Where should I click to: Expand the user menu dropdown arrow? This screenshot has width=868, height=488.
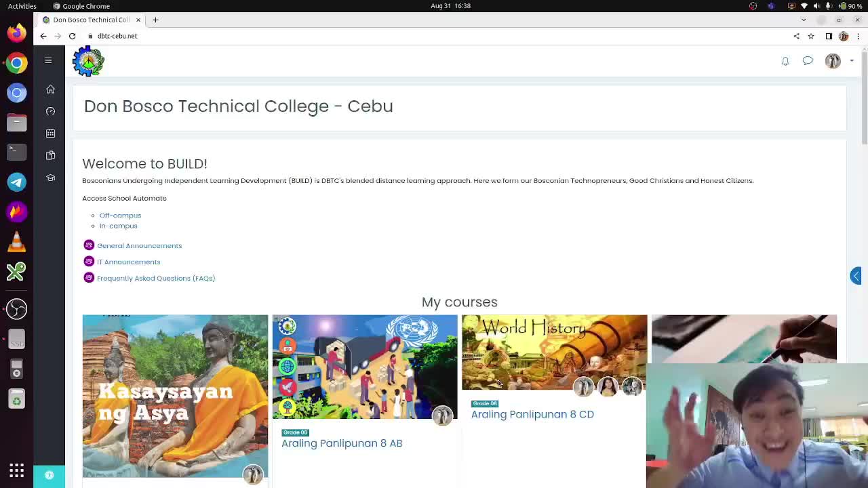[852, 61]
